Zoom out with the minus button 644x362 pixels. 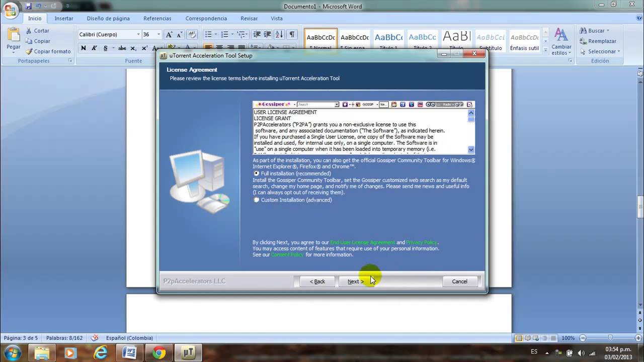pyautogui.click(x=582, y=338)
